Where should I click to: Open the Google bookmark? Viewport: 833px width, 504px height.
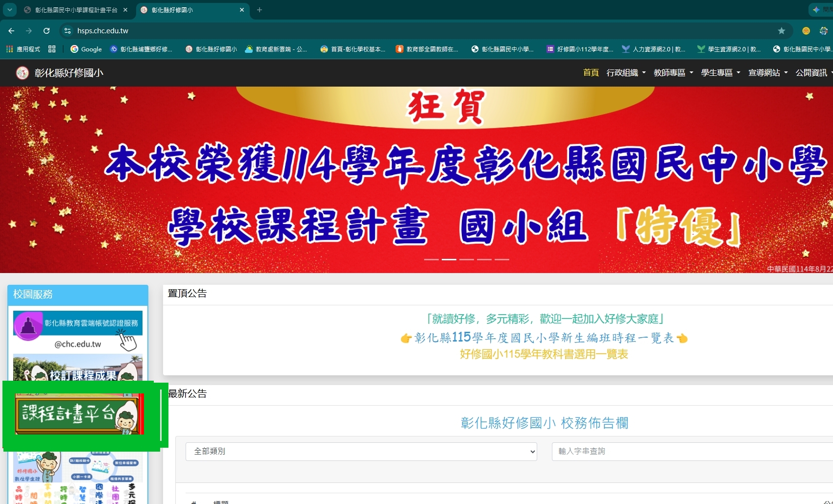click(86, 49)
